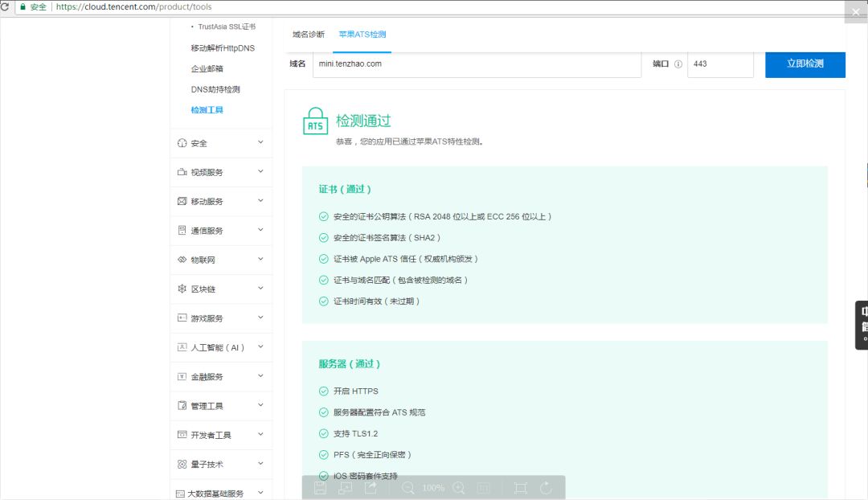Open the 检测工具 sidebar link
The width and height of the screenshot is (868, 500).
[207, 110]
